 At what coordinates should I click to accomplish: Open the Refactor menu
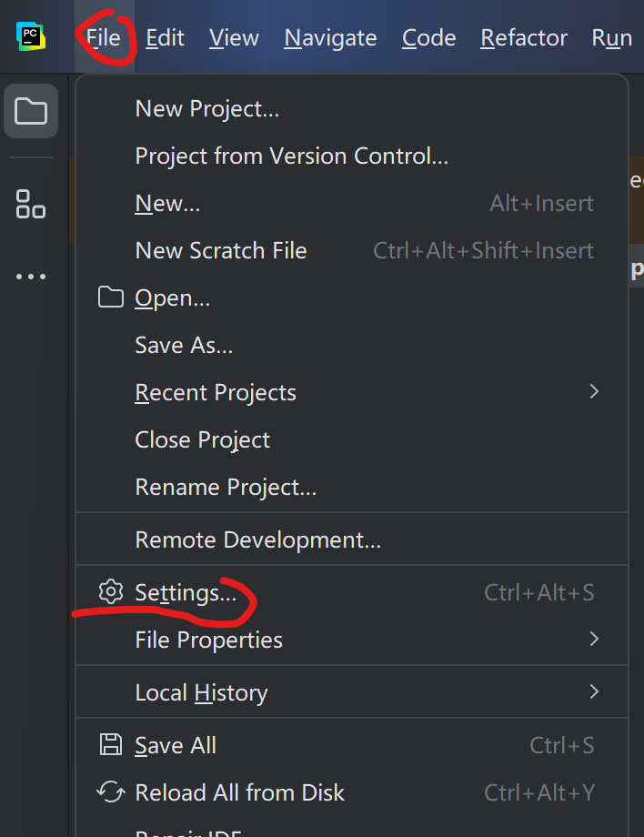pos(524,38)
